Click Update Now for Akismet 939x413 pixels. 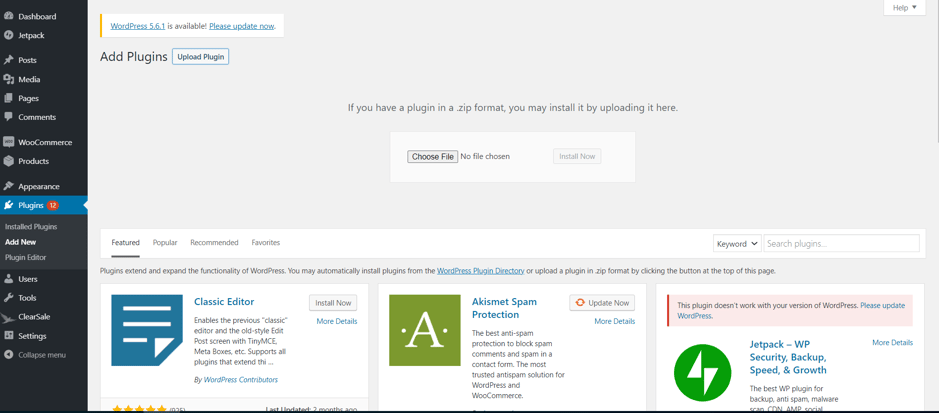tap(602, 303)
